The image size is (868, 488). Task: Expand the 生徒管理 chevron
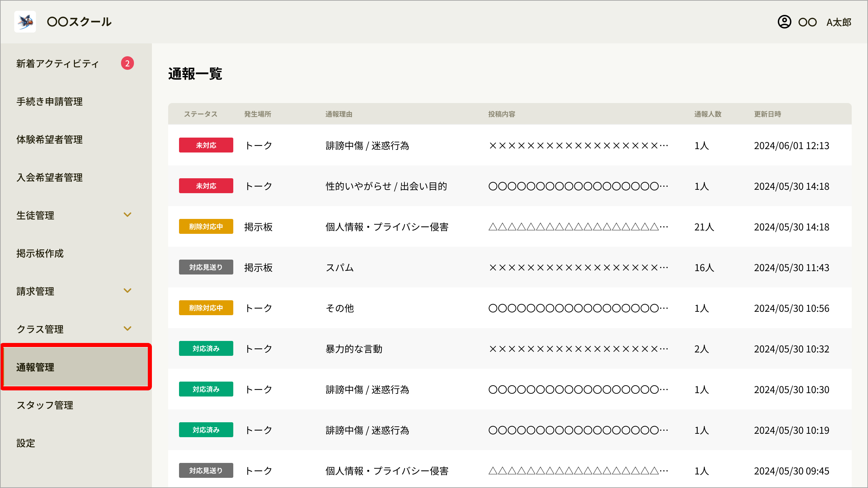click(127, 215)
